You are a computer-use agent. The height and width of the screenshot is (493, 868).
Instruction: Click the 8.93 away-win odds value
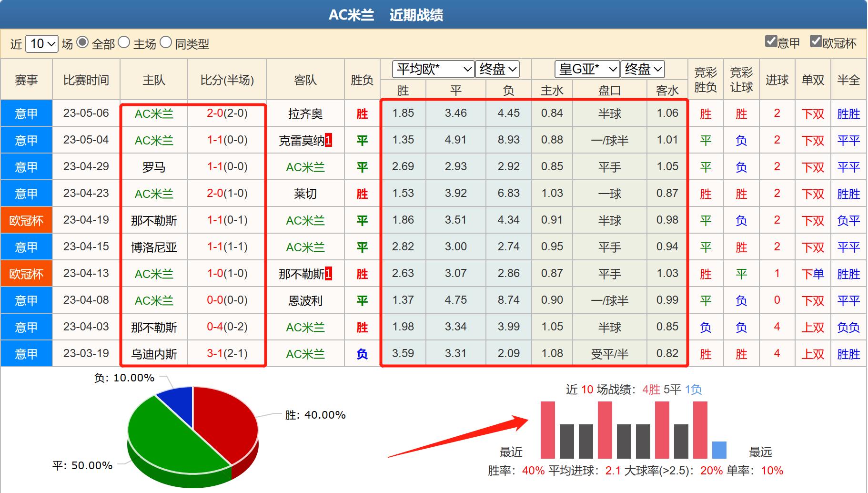click(508, 140)
